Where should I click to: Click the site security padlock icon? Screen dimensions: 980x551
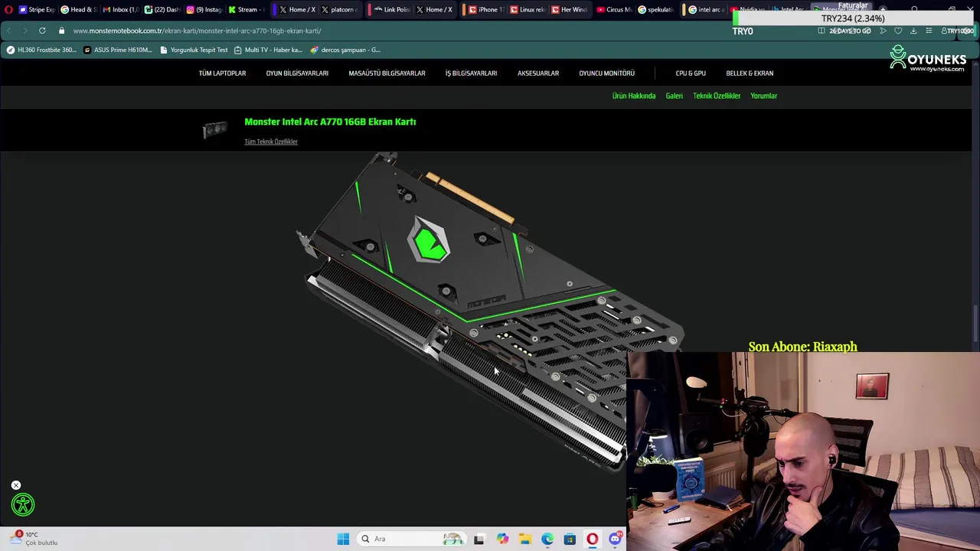coord(62,31)
